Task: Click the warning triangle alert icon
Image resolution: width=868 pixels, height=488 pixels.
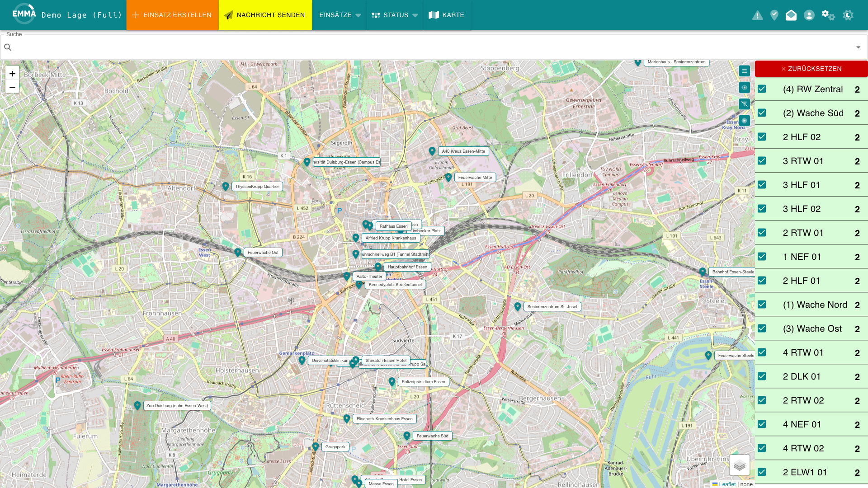Action: coord(757,15)
